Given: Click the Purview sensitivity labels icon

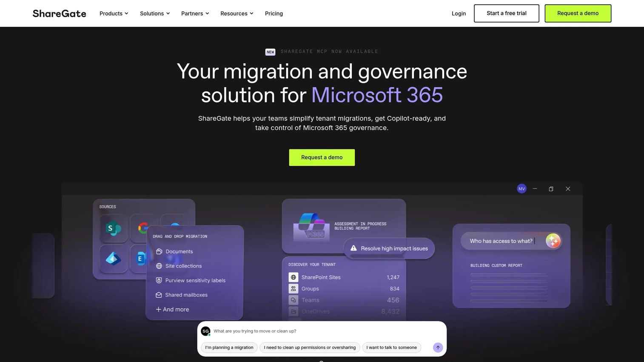Looking at the screenshot, I should pyautogui.click(x=159, y=280).
